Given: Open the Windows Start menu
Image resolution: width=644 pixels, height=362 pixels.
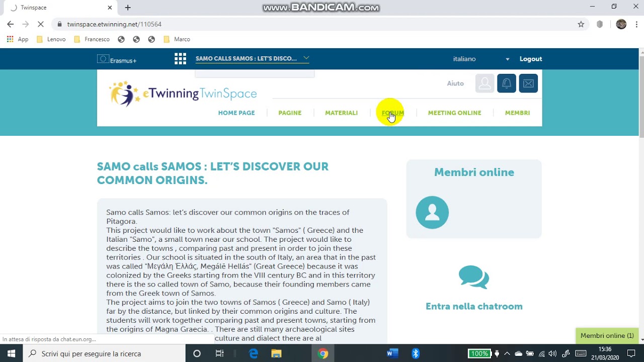Looking at the screenshot, I should [x=11, y=353].
